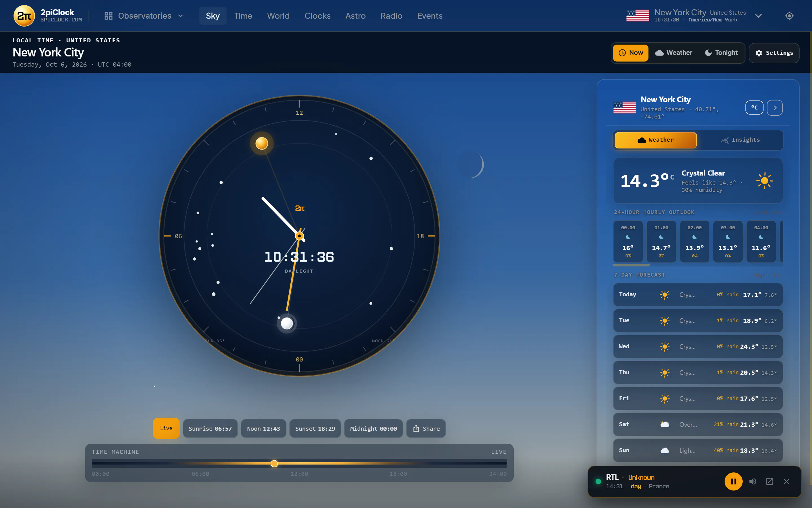Click the locate-me crosshair icon

coord(789,16)
